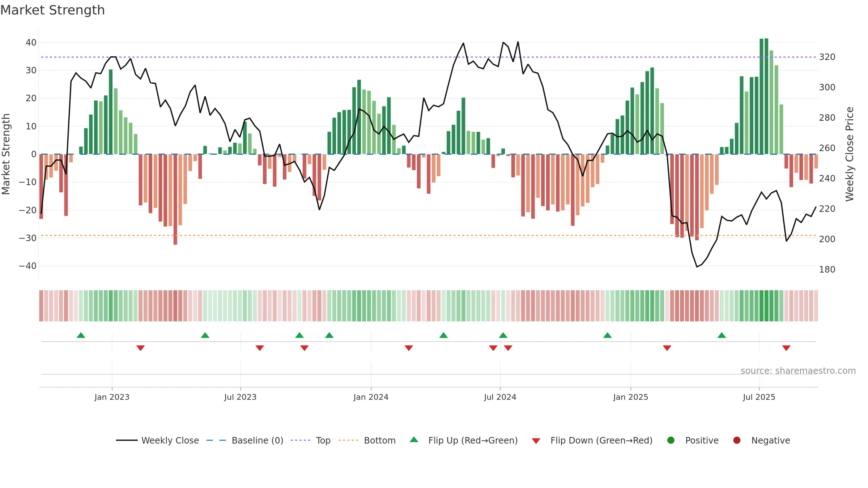Click the Weekly Close Price right axis title
This screenshot has width=868, height=488.
coord(850,154)
